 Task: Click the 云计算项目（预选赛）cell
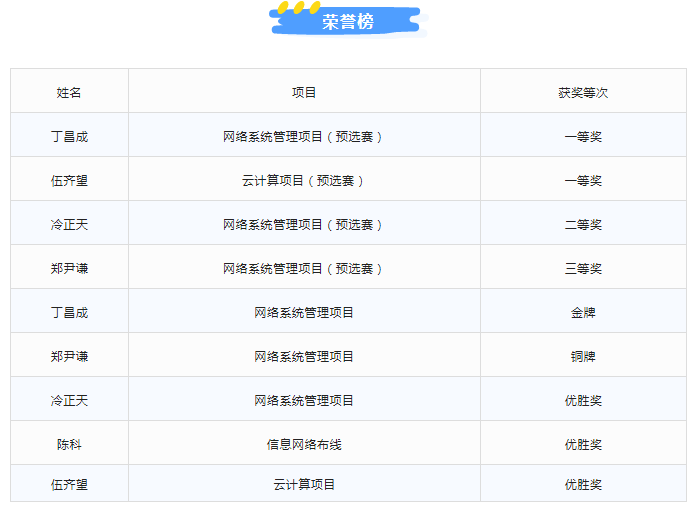tap(304, 181)
